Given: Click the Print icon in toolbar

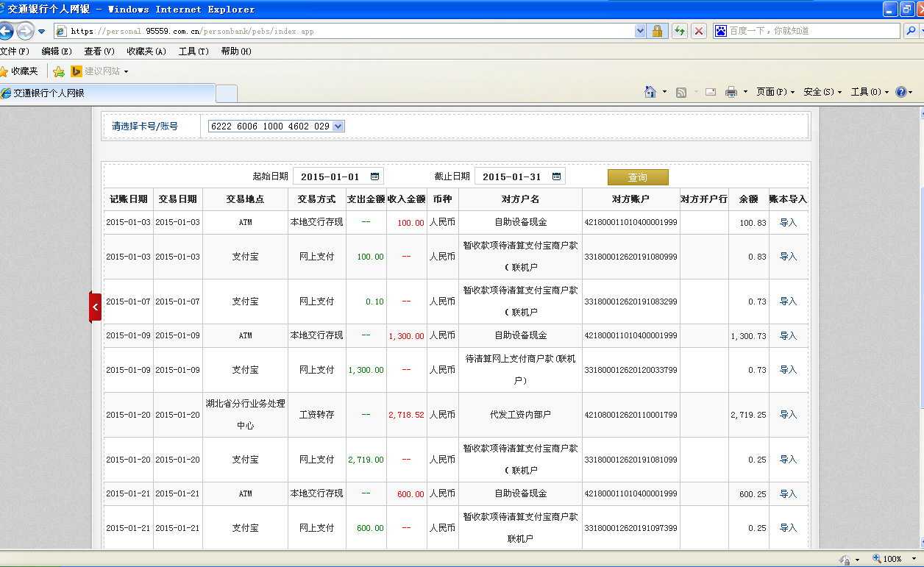Looking at the screenshot, I should (731, 92).
